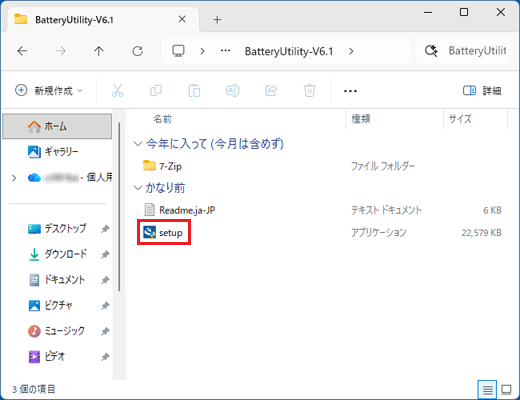Close the BatteryUtility-V6.1 tab
The width and height of the screenshot is (520, 400).
pos(182,19)
